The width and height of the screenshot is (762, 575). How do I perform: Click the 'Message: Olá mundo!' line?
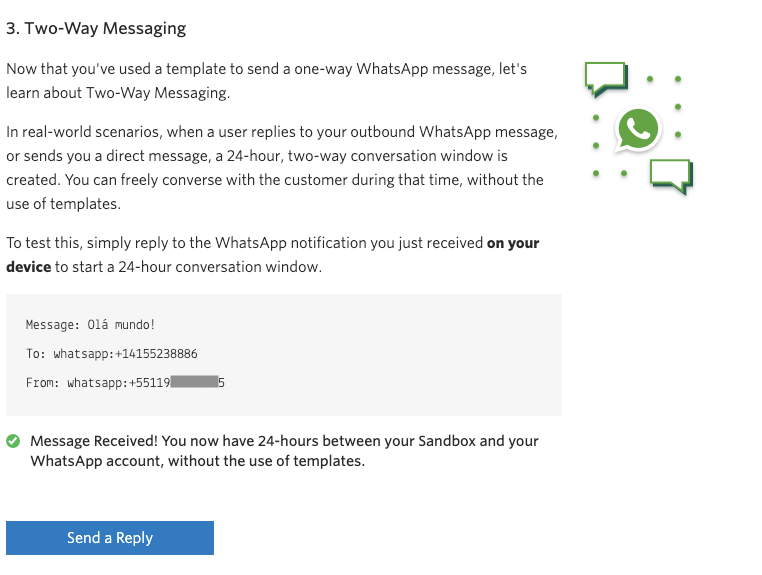point(90,325)
